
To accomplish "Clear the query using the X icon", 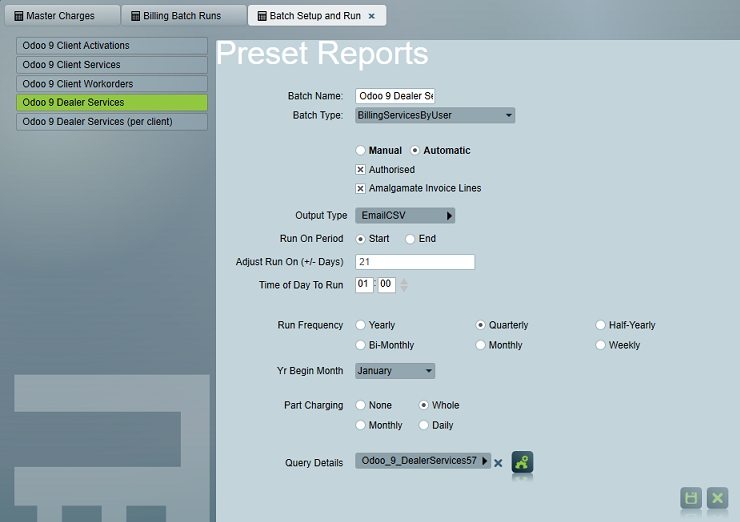I will (498, 462).
